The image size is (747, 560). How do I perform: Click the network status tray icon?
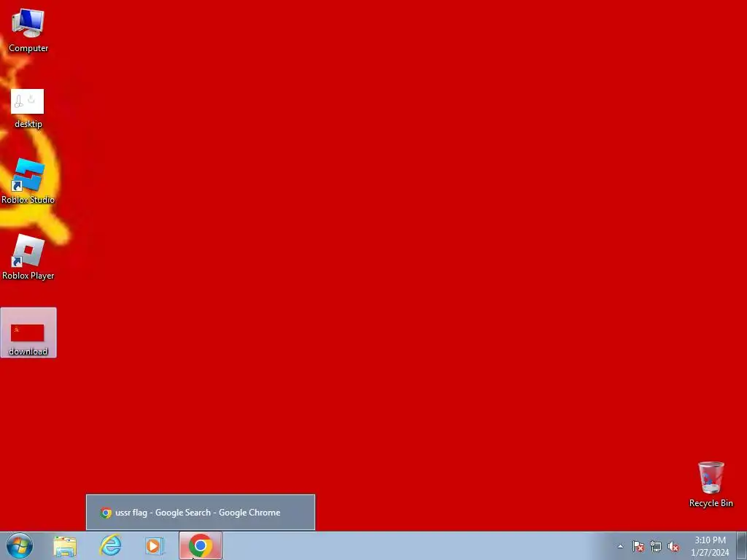pyautogui.click(x=656, y=546)
